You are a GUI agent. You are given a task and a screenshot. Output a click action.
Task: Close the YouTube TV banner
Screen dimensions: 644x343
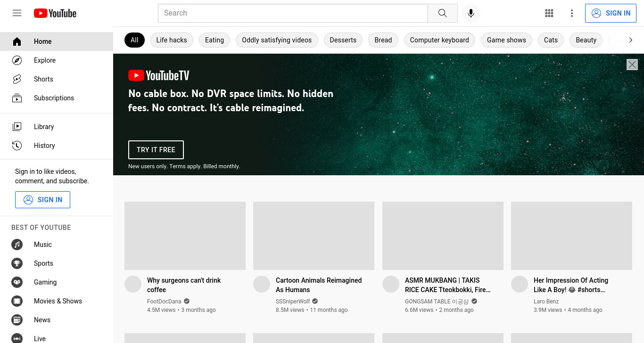632,65
